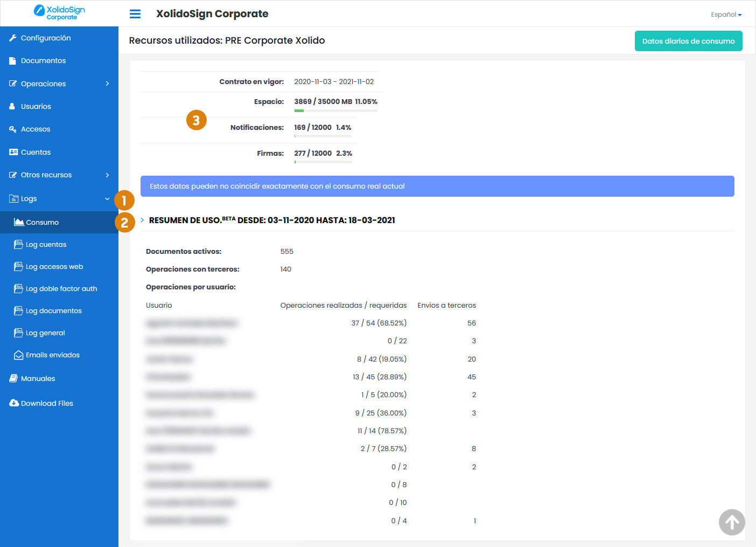756x547 pixels.
Task: Click the 37 / 54 (68.52%) cell
Action: pyautogui.click(x=379, y=323)
